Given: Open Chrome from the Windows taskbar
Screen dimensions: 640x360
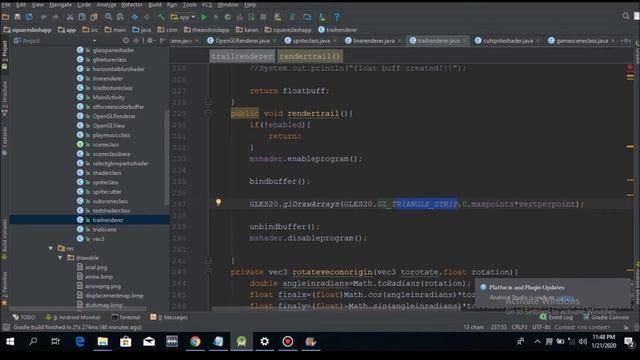Looking at the screenshot, I should (x=195, y=342).
